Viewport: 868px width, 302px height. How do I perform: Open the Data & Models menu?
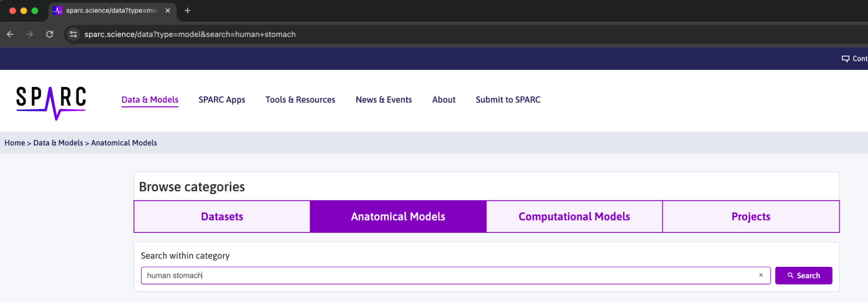[x=150, y=100]
